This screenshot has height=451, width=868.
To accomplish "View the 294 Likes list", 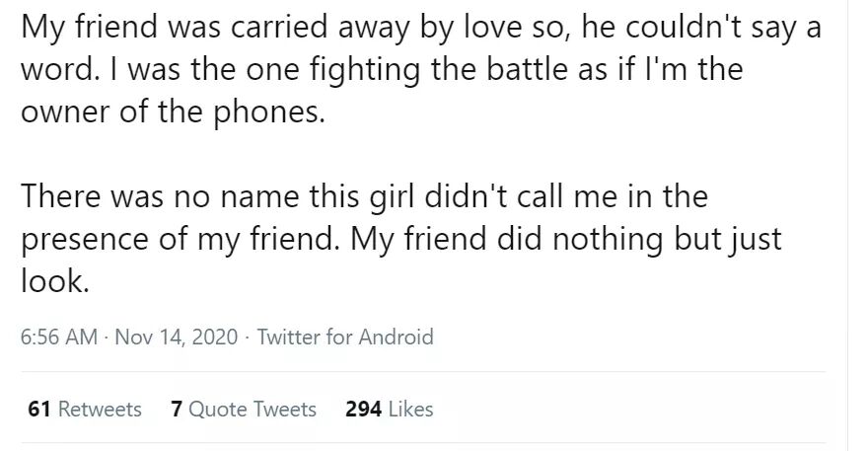I will pyautogui.click(x=390, y=409).
